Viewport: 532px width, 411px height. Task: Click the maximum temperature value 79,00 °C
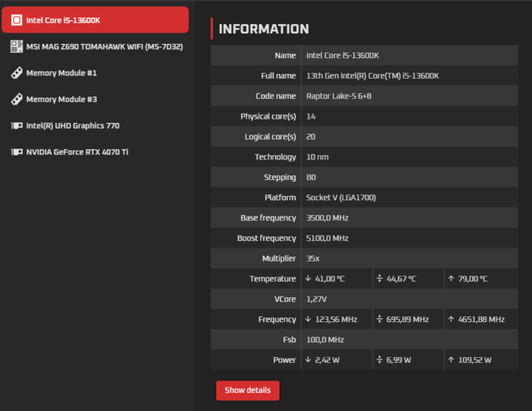[472, 279]
